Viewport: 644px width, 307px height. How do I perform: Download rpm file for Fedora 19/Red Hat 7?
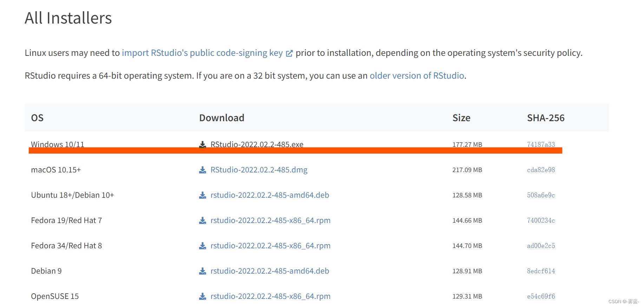click(270, 220)
